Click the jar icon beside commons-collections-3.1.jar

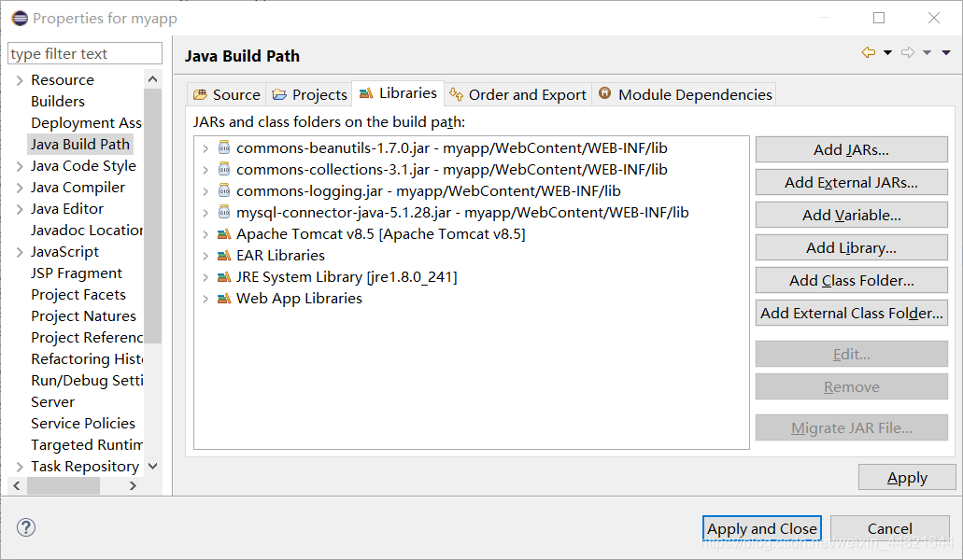tap(224, 169)
